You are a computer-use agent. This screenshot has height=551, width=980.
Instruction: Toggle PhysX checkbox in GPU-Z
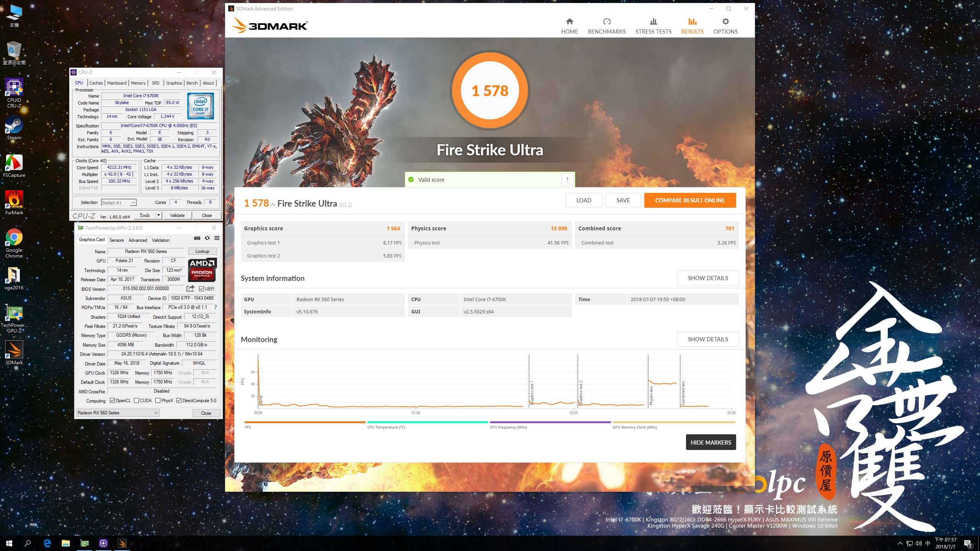pos(158,401)
